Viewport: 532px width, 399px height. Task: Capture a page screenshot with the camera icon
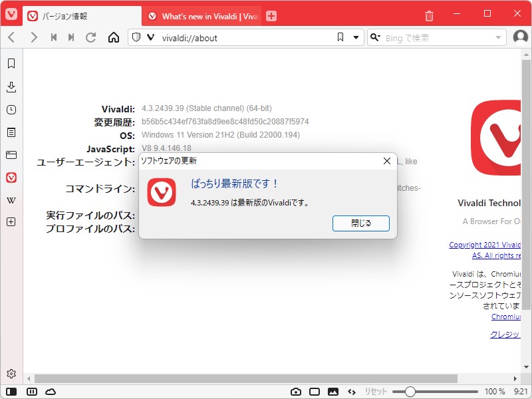click(297, 391)
